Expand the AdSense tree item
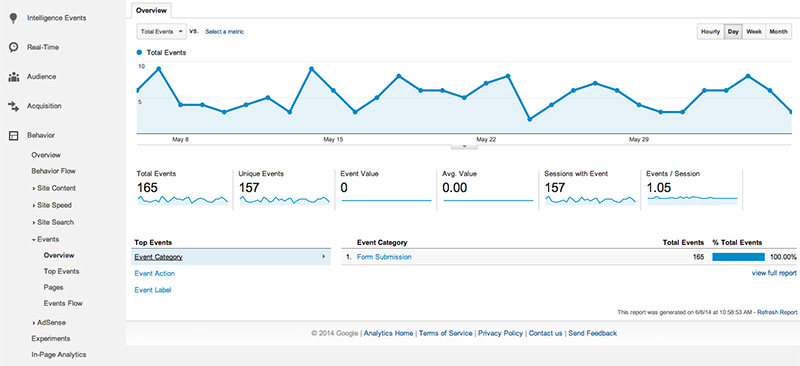The height and width of the screenshot is (366, 800). pos(34,323)
